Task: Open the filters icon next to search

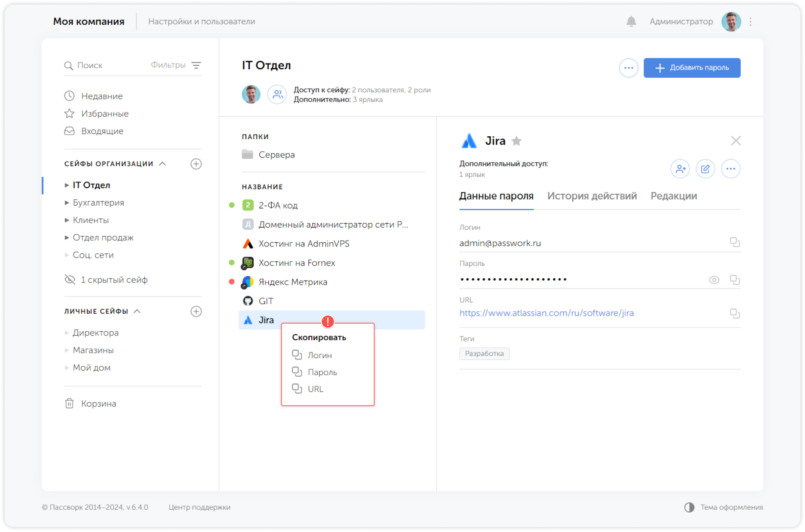Action: point(196,65)
